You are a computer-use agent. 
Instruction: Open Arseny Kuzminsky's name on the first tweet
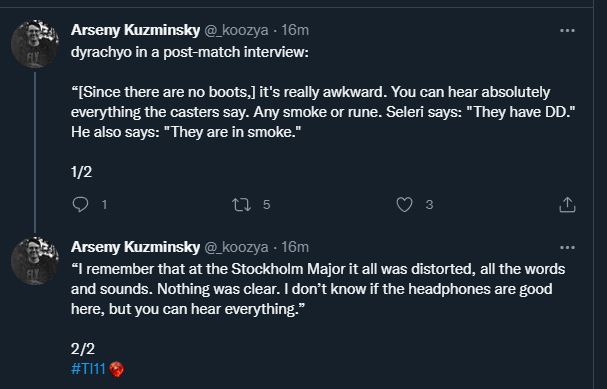coord(135,30)
